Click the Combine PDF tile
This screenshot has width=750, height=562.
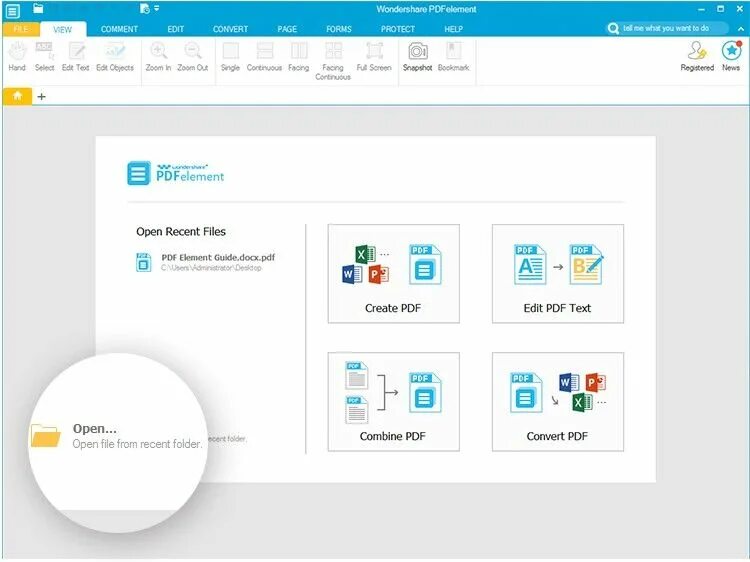point(394,402)
